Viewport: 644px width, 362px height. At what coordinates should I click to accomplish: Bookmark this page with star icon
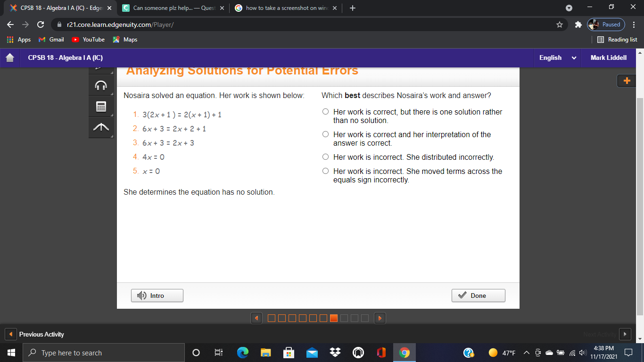[560, 25]
